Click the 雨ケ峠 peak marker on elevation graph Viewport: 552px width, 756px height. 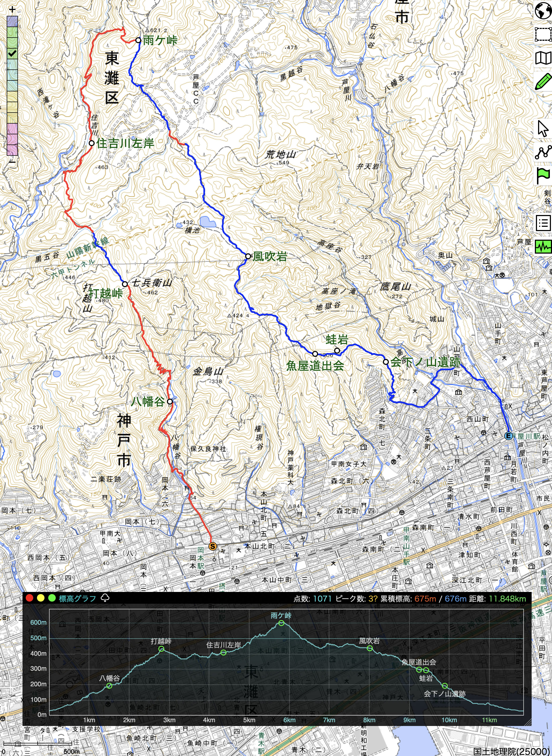pos(281,623)
